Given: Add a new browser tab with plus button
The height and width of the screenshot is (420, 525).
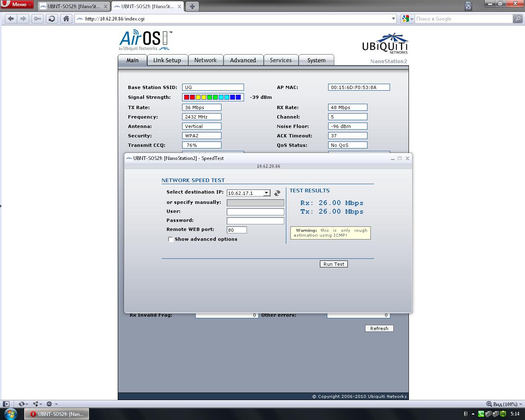Looking at the screenshot, I should (192, 6).
